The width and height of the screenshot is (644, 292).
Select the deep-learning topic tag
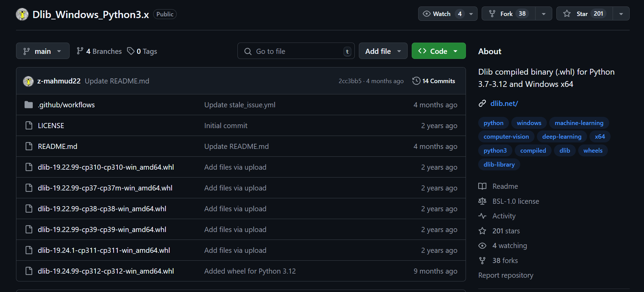tap(562, 137)
